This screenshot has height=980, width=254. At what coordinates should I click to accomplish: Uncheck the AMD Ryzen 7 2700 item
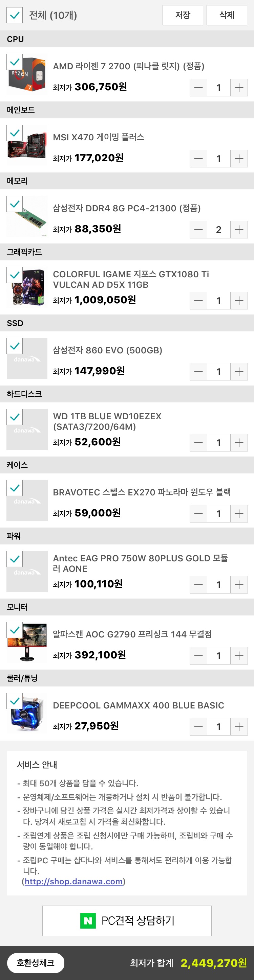(x=15, y=62)
